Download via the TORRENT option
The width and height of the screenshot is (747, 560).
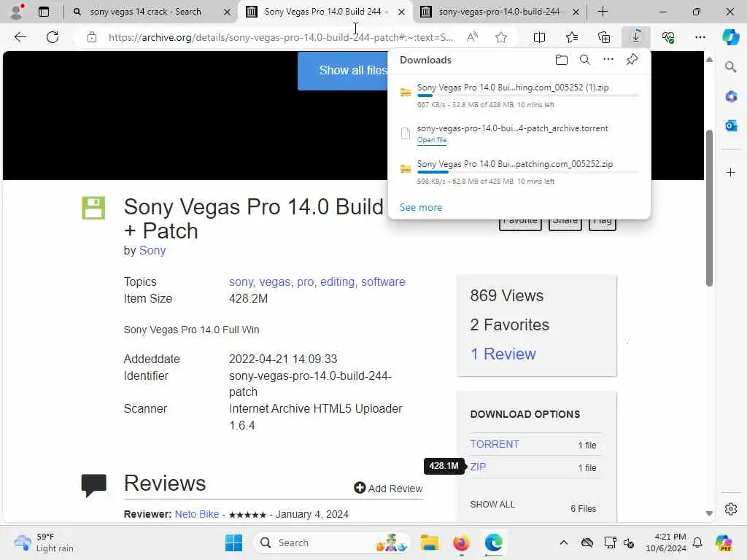pyautogui.click(x=495, y=444)
